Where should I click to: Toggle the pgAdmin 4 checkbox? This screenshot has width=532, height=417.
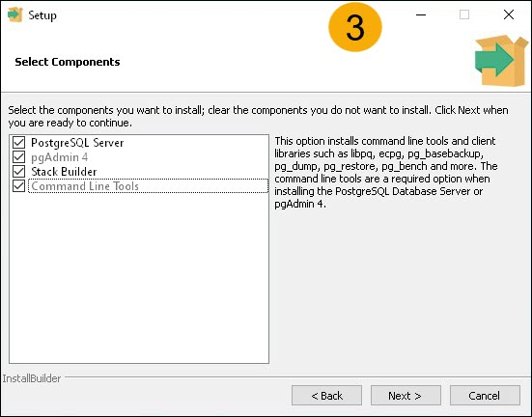click(18, 157)
